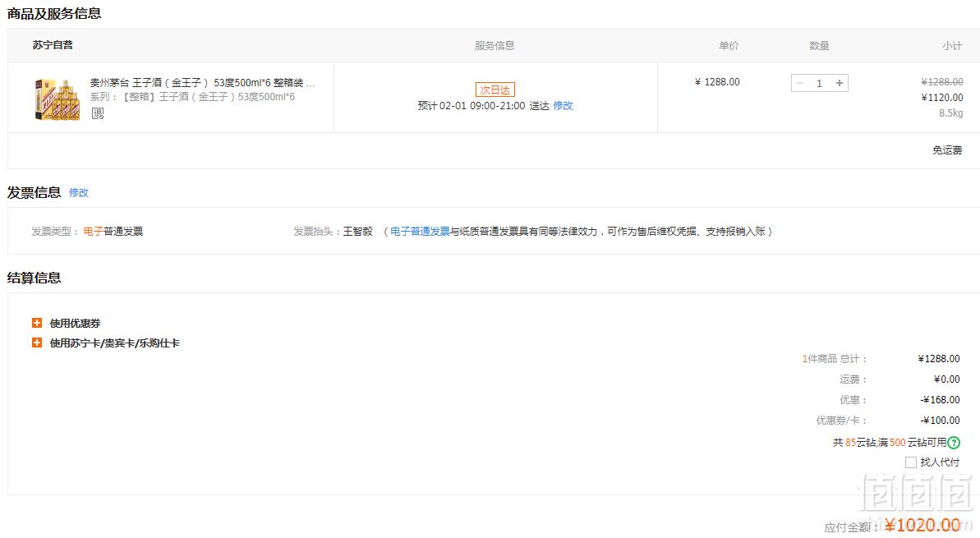Check the 找人代付 checkbox
This screenshot has height=538, width=980.
point(911,462)
